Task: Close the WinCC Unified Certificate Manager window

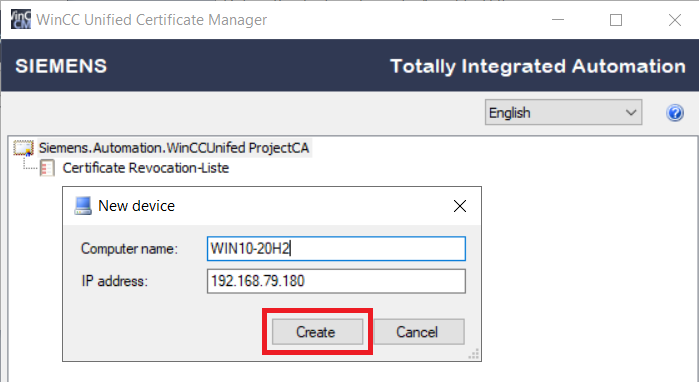Action: [x=674, y=20]
